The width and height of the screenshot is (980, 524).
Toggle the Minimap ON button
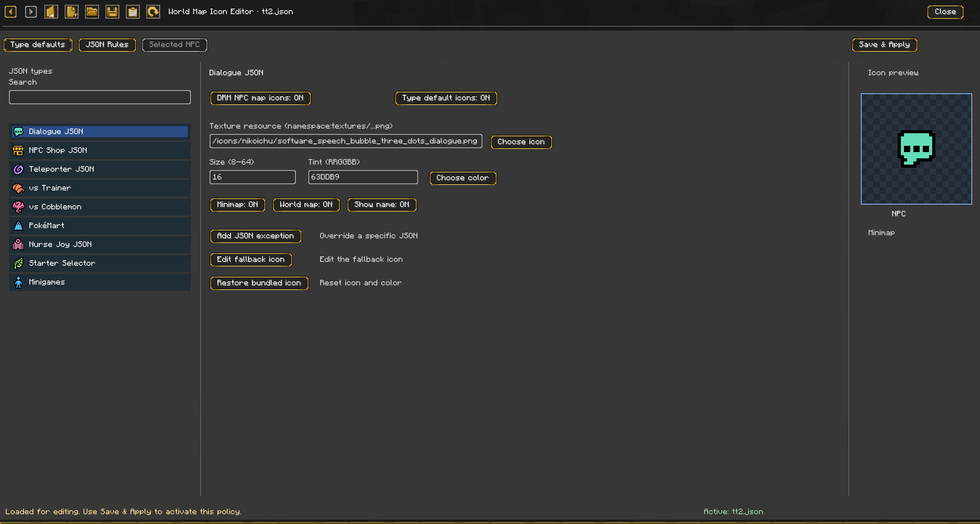pos(237,205)
